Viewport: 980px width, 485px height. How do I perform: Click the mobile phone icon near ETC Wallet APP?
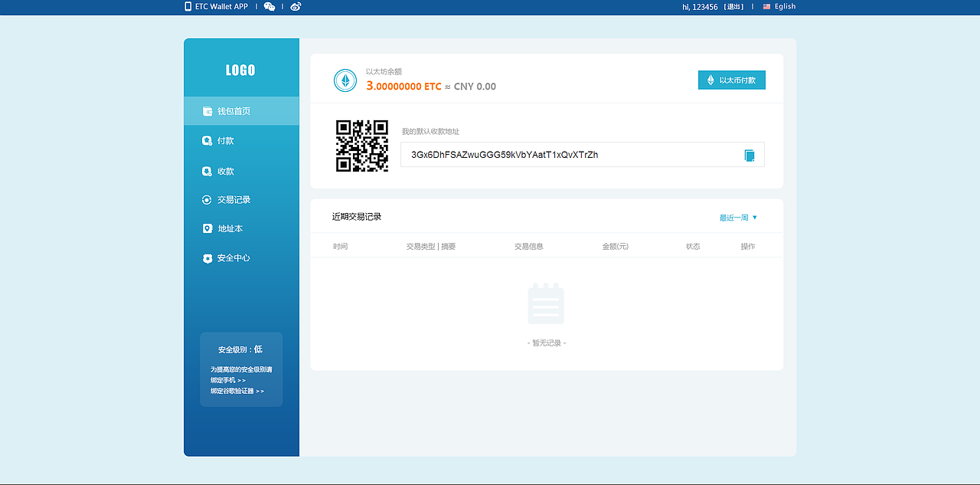pyautogui.click(x=186, y=6)
